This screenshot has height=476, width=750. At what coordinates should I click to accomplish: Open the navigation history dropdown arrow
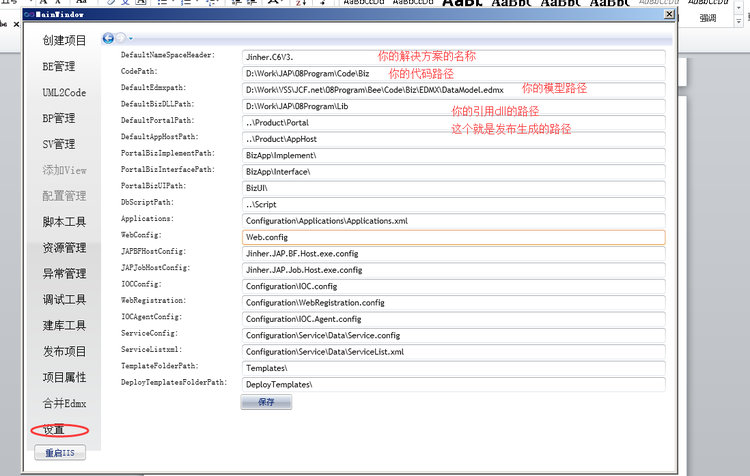131,39
